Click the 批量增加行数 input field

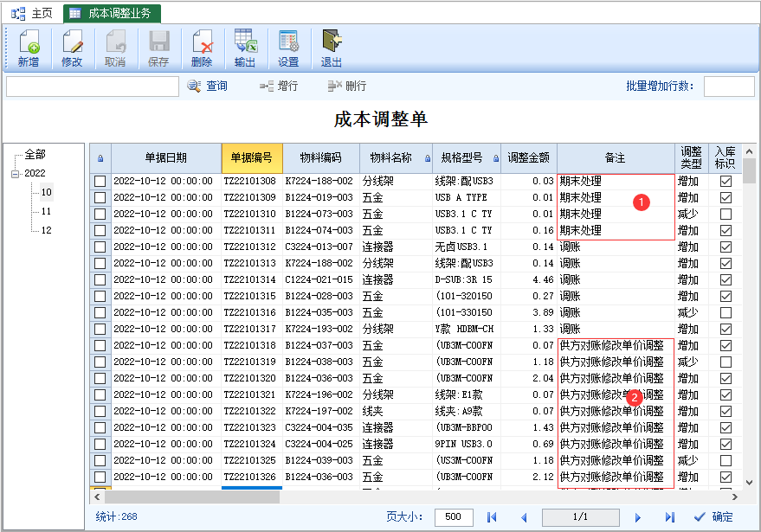[x=729, y=87]
